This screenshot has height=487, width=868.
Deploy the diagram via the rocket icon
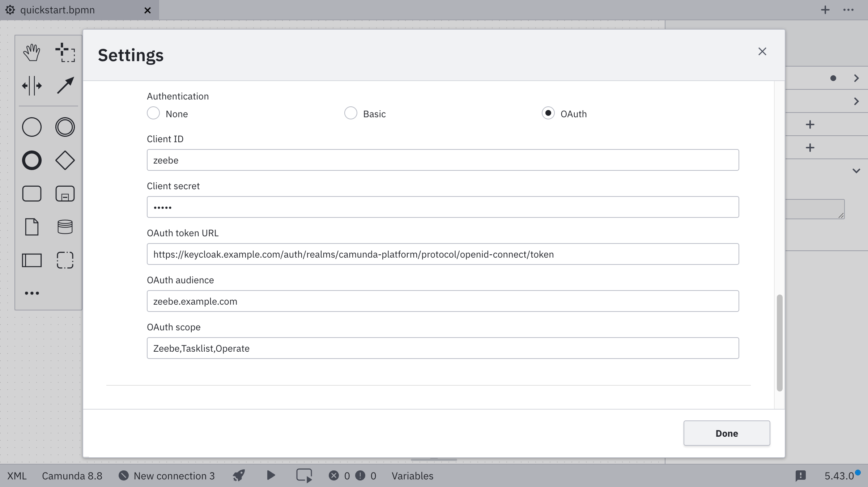coord(238,476)
